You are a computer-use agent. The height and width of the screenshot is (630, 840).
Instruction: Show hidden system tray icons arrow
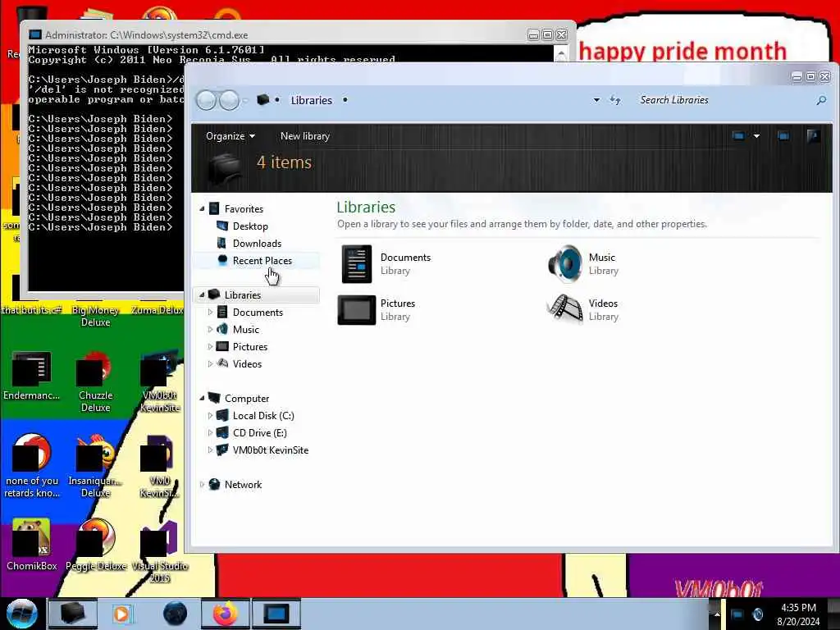point(717,614)
